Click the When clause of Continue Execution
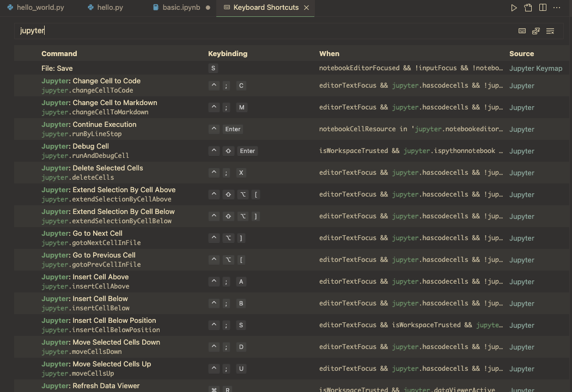This screenshot has height=392, width=572. [x=411, y=129]
